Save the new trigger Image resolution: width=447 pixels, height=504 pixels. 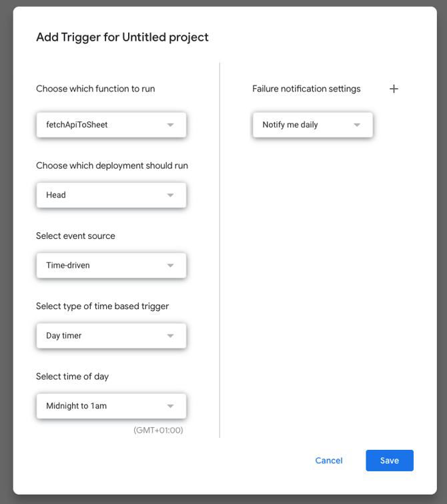tap(390, 461)
